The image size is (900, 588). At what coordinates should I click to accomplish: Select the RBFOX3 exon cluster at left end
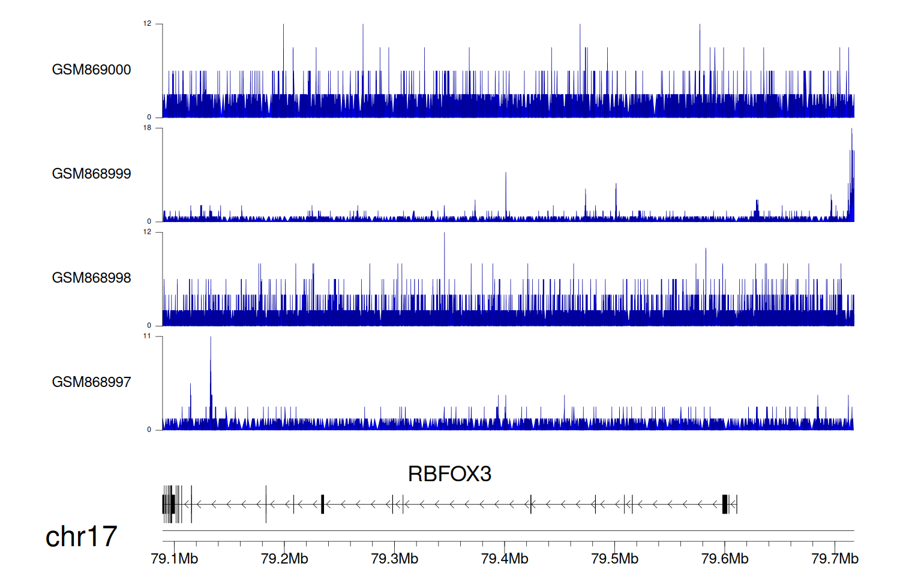pyautogui.click(x=169, y=504)
